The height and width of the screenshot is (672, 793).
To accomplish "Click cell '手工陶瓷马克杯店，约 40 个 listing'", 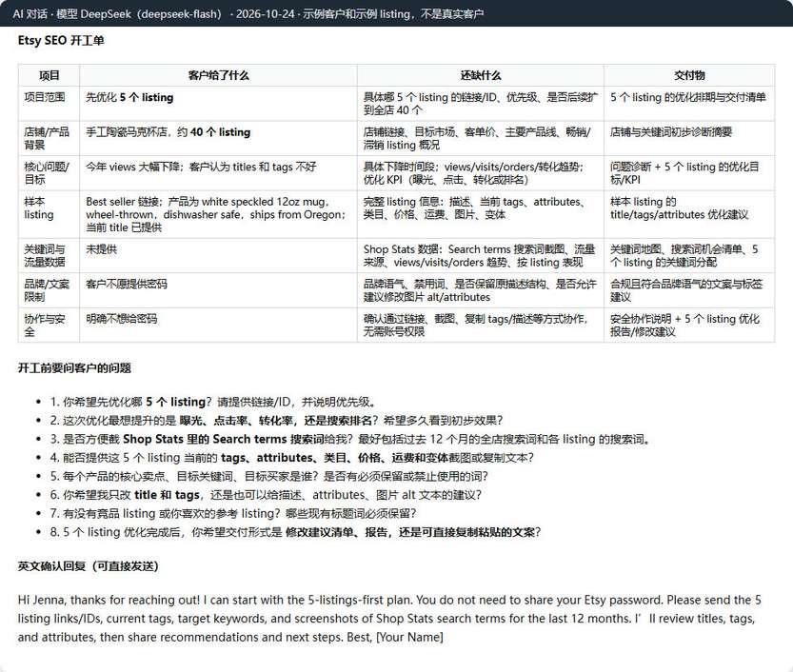I will coord(219,139).
